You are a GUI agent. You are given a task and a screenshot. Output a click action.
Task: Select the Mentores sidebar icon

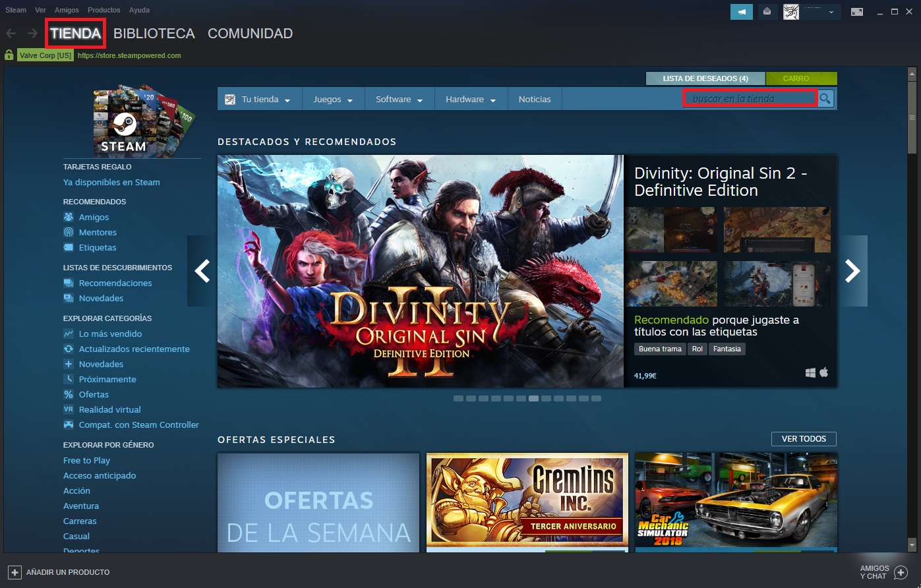(x=70, y=232)
